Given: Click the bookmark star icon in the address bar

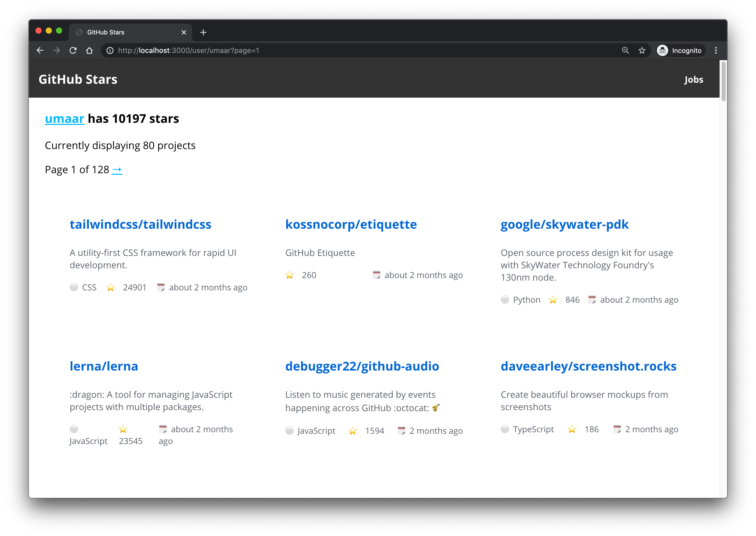Looking at the screenshot, I should 641,51.
